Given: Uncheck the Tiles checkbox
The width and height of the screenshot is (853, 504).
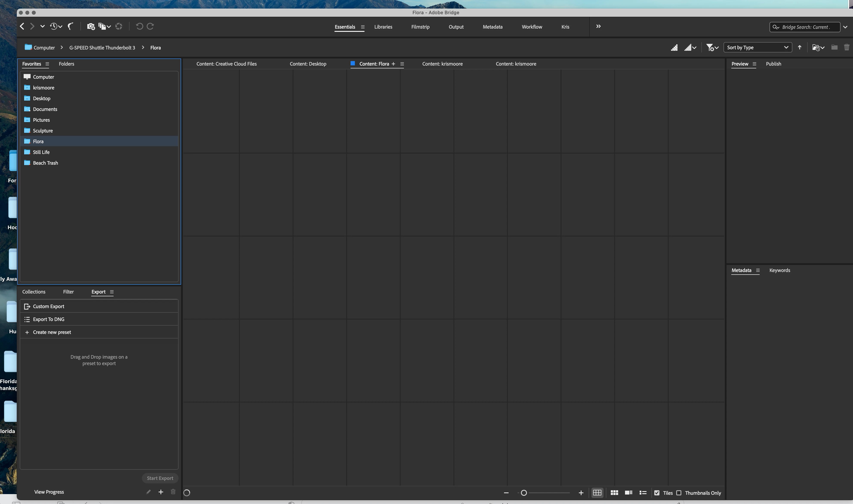Looking at the screenshot, I should click(657, 493).
